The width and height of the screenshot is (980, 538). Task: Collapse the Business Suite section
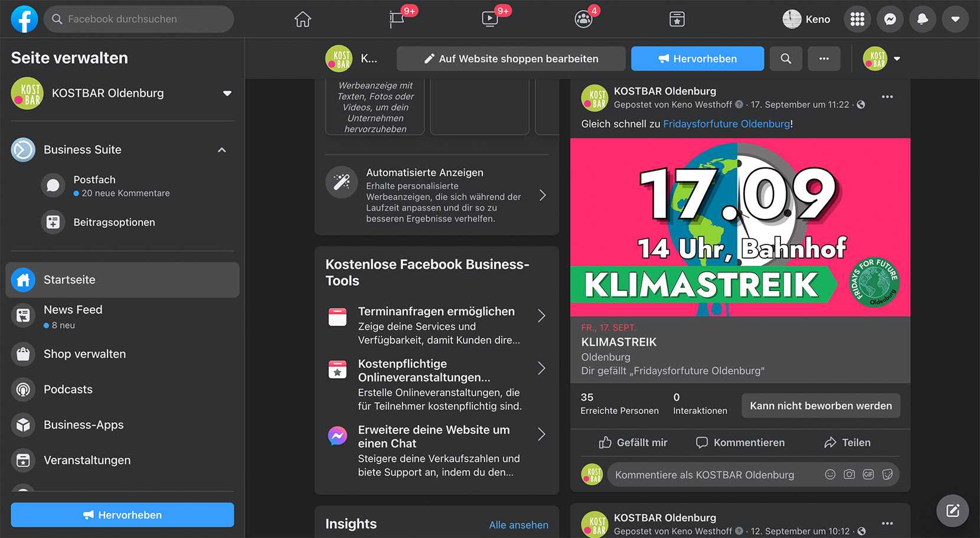(x=221, y=149)
